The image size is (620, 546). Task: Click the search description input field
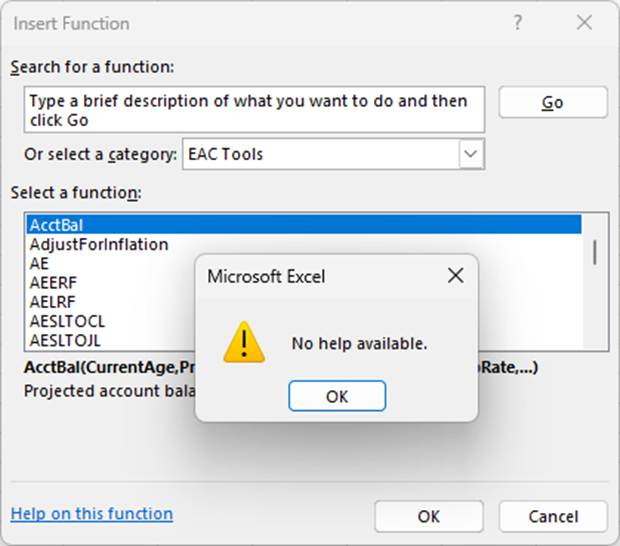pyautogui.click(x=254, y=110)
